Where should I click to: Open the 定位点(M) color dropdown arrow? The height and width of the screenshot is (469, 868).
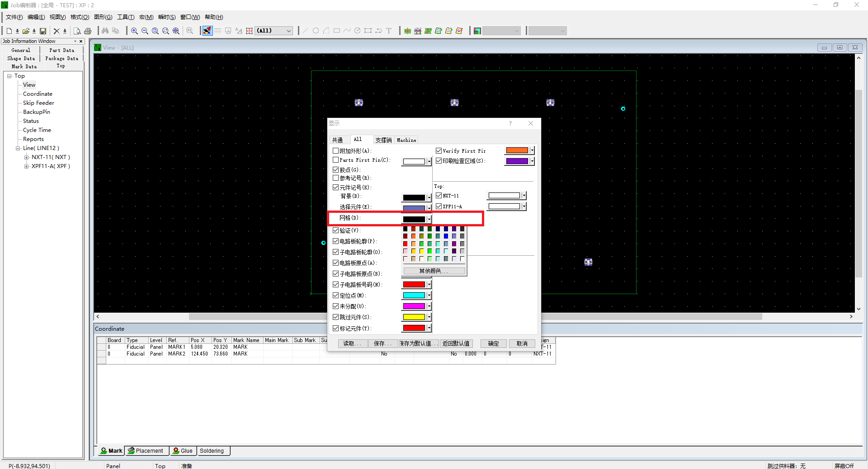tap(429, 295)
